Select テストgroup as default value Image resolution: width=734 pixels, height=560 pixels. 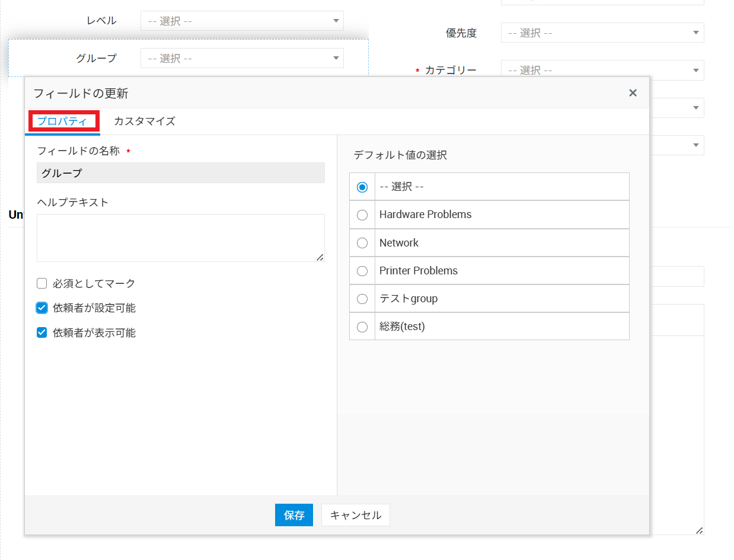pos(362,299)
